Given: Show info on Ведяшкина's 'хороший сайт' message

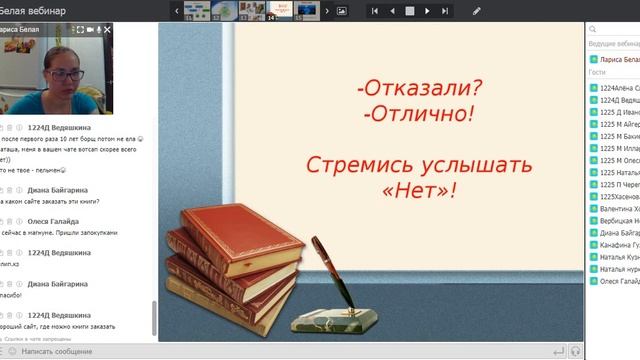Looking at the screenshot, I should tap(19, 315).
